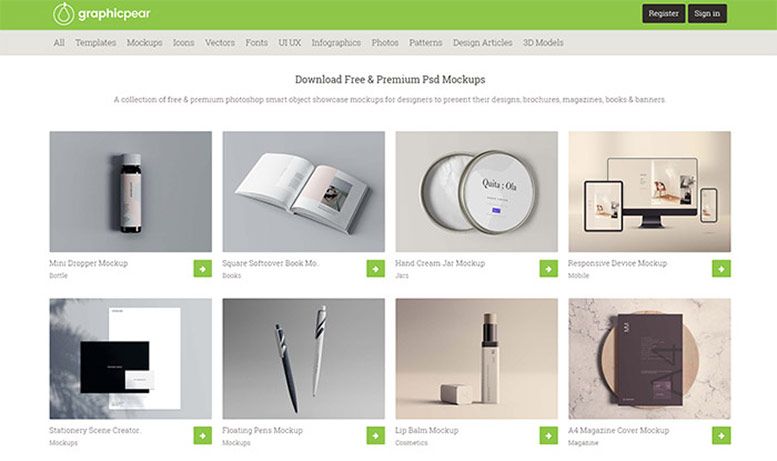Click the Cosmetics category tag link
Viewport: 777px width, 461px height.
click(x=411, y=443)
